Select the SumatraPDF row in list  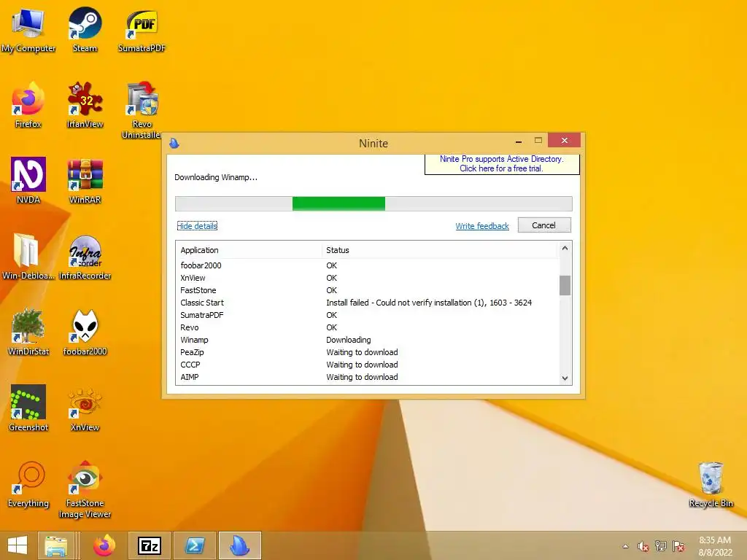tap(367, 315)
